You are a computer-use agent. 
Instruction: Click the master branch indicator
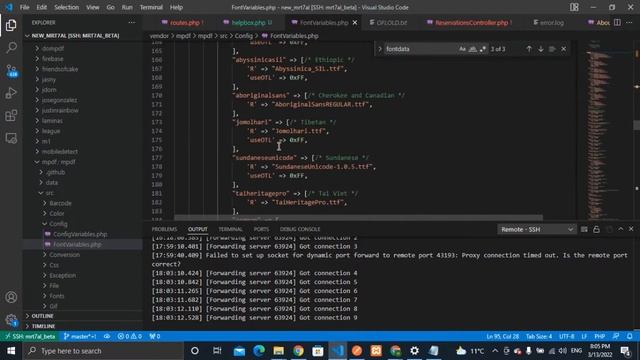point(80,336)
